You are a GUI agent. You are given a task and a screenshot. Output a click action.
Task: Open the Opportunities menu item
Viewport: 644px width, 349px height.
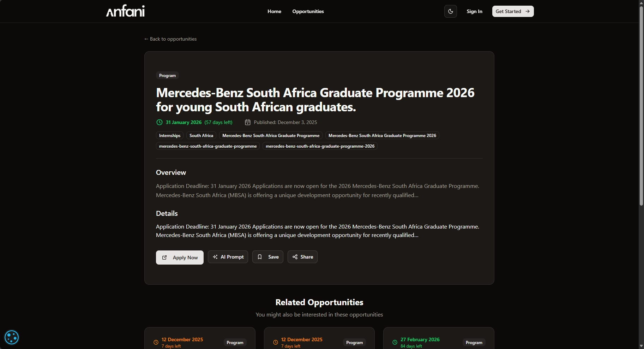click(x=308, y=11)
